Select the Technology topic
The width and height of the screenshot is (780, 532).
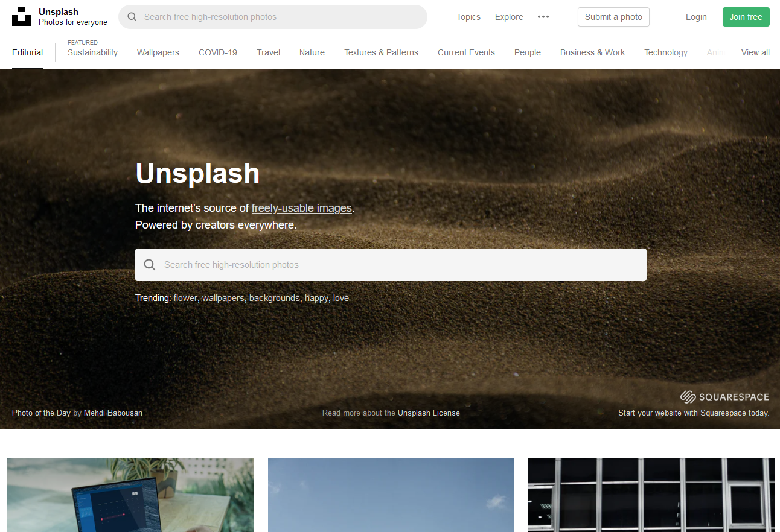click(666, 52)
